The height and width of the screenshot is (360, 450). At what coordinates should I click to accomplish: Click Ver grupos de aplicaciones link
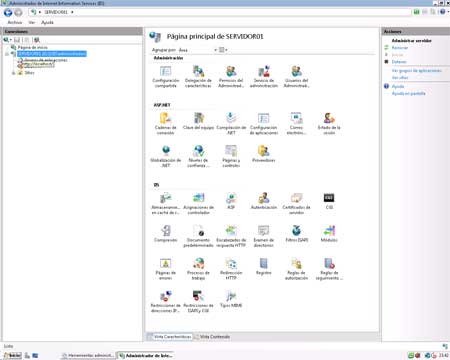[417, 71]
